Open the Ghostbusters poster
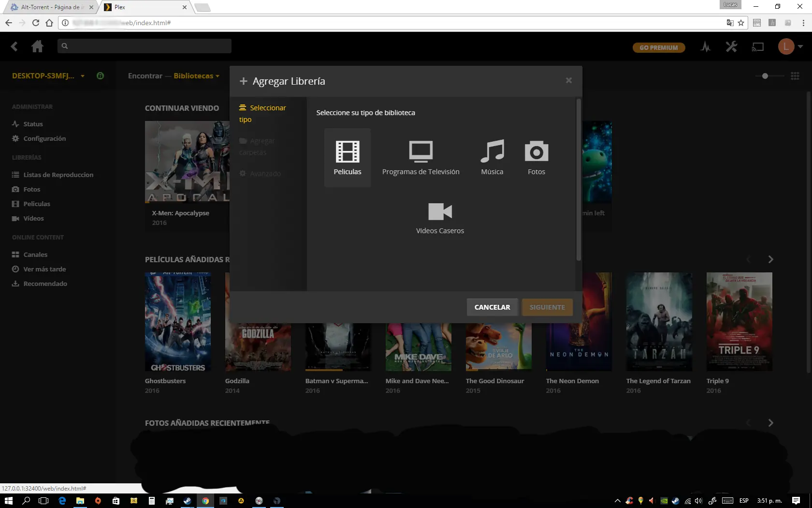 click(x=178, y=322)
